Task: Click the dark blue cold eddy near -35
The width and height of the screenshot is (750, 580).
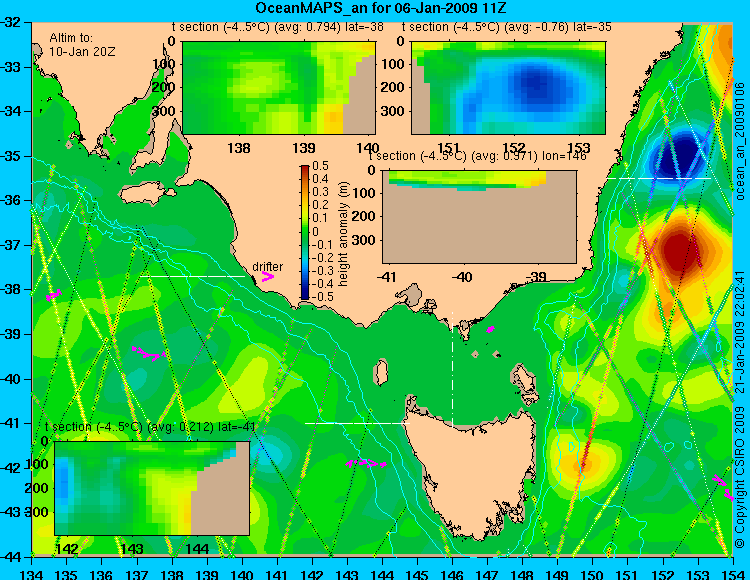Action: click(x=677, y=154)
